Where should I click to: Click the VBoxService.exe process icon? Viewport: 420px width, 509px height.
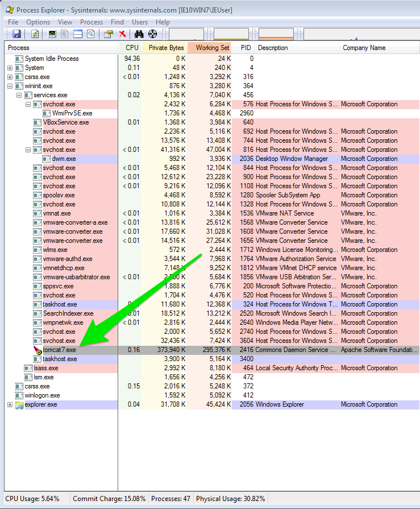pos(38,122)
